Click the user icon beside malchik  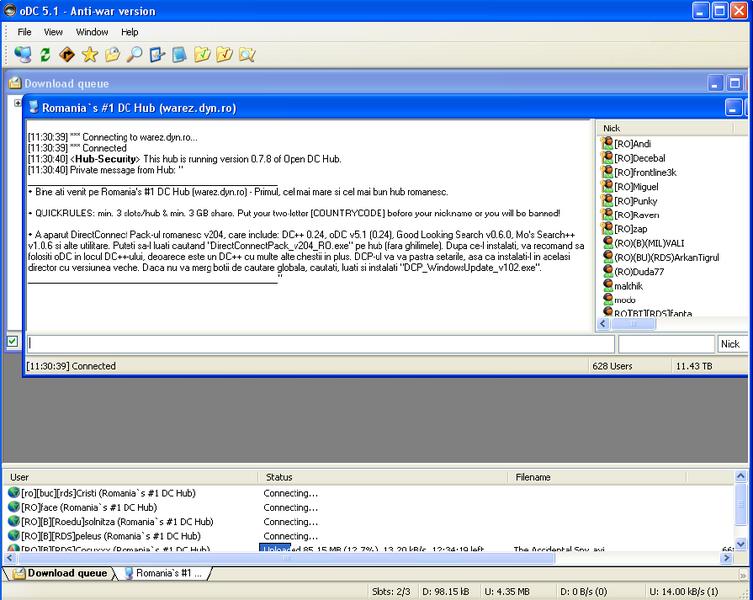coord(607,285)
